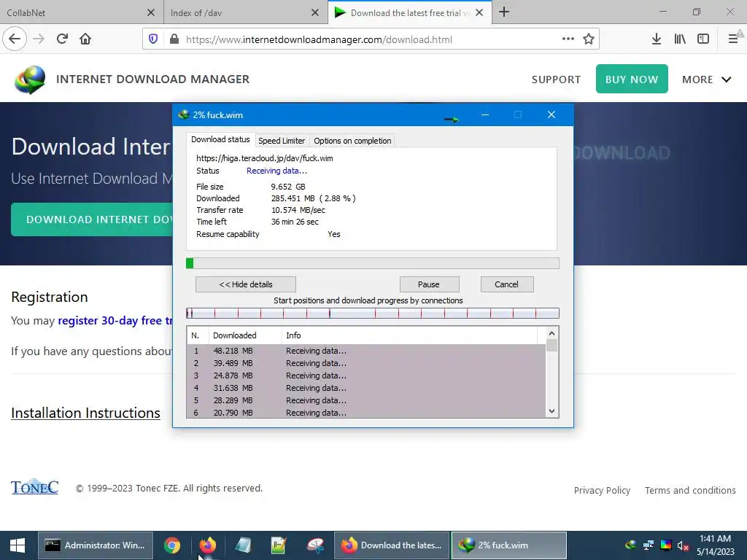Close the Download the latest free trial tab
The image size is (747, 560).
tap(479, 12)
